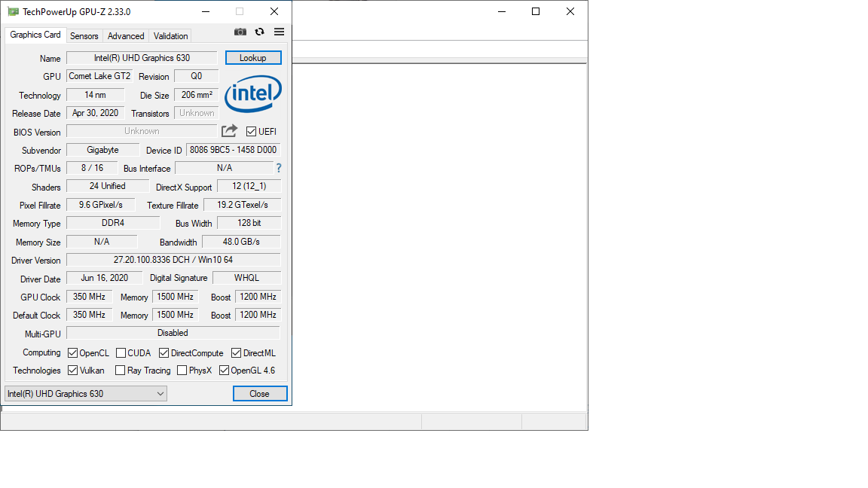The width and height of the screenshot is (868, 488).
Task: Click DirectX Support value 12 (12_1)
Action: click(x=249, y=186)
